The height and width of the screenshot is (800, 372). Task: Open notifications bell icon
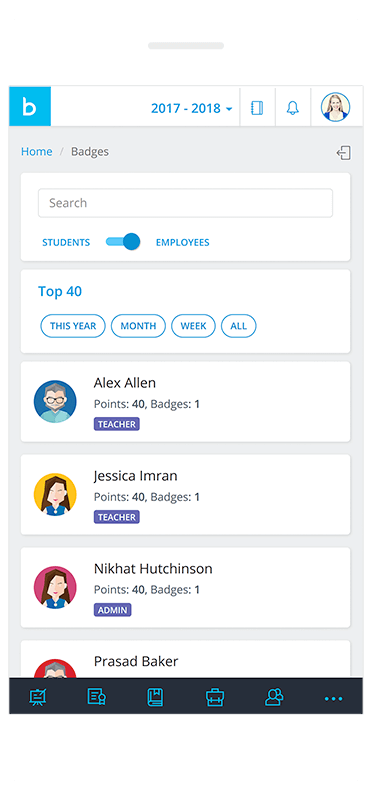point(292,108)
